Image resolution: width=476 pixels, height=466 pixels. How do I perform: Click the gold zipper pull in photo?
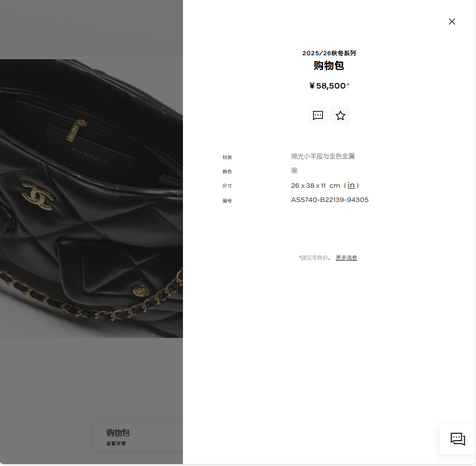pos(76,131)
